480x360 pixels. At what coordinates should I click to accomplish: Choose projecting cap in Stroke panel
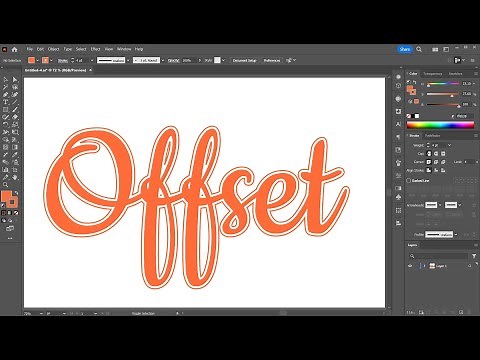[443, 154]
